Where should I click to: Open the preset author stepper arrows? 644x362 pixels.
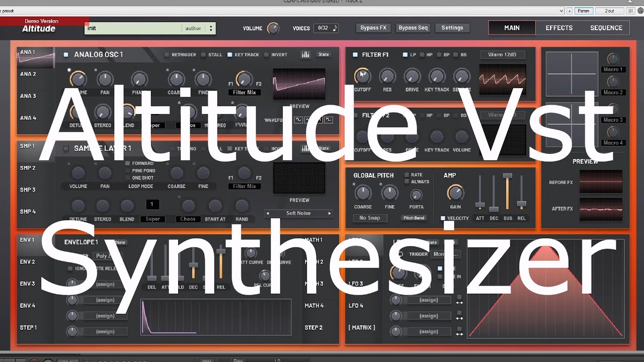[x=211, y=28]
